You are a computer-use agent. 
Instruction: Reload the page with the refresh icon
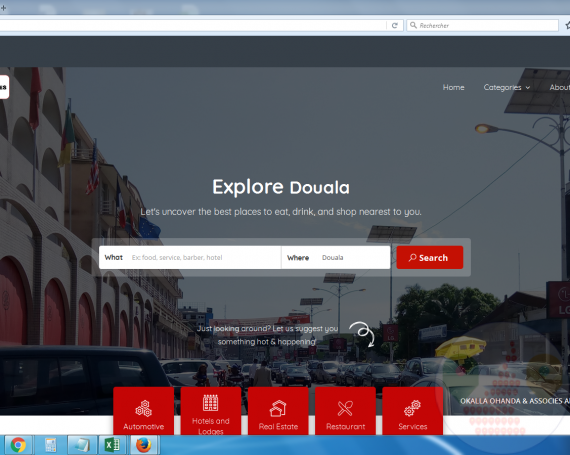pos(394,25)
